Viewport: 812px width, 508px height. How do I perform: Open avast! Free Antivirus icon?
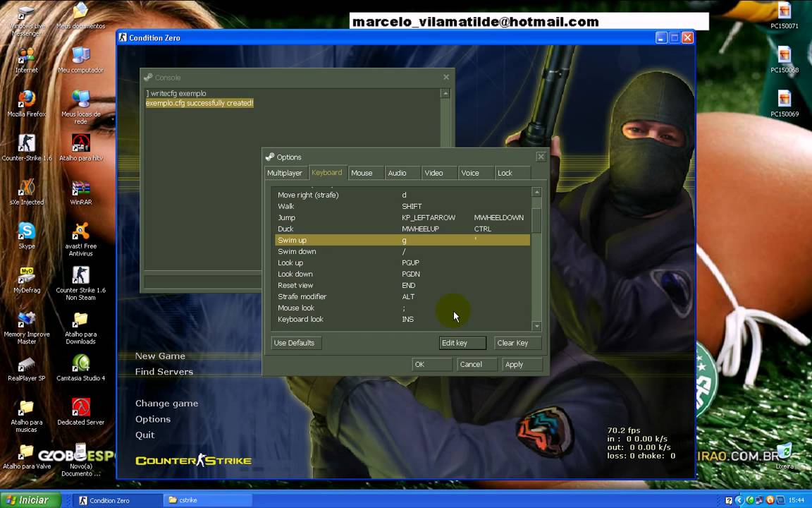click(x=80, y=239)
